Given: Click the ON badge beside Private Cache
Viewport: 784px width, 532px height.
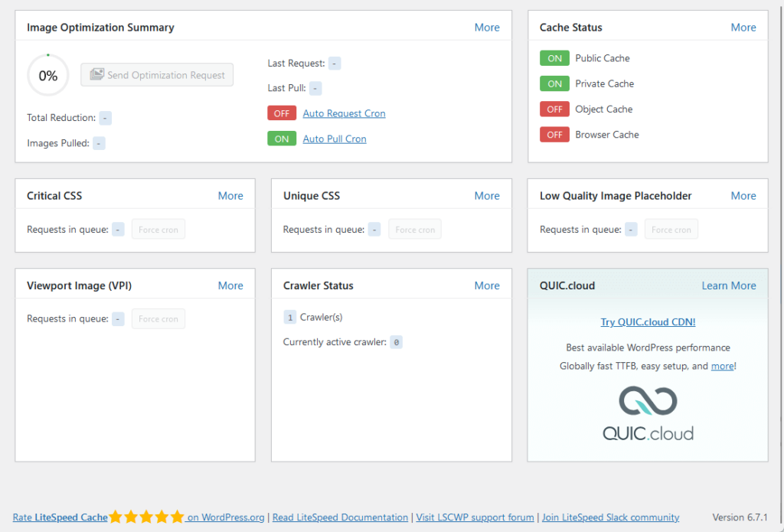Looking at the screenshot, I should 554,83.
